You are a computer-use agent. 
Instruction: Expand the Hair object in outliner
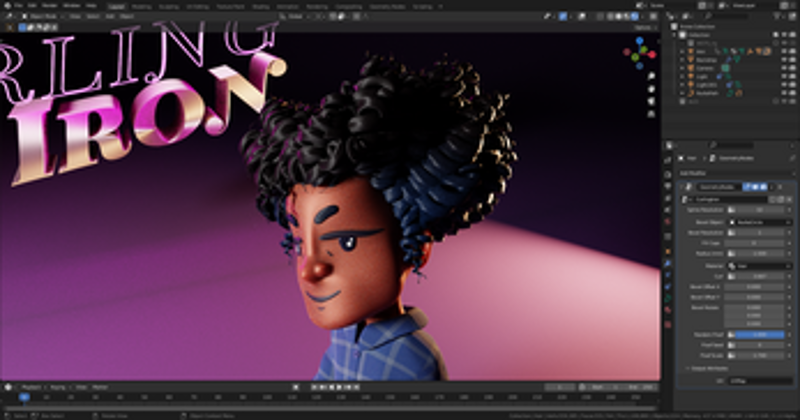click(x=682, y=52)
